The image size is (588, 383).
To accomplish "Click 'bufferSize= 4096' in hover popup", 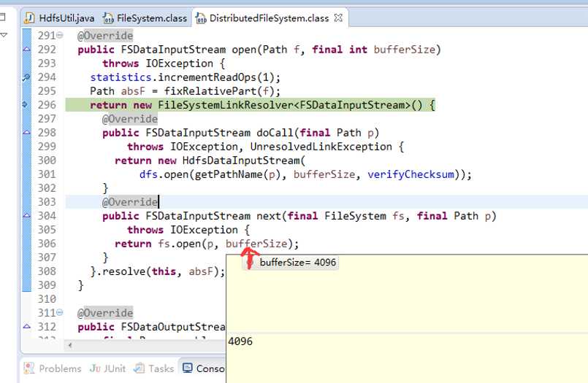I will pos(298,263).
